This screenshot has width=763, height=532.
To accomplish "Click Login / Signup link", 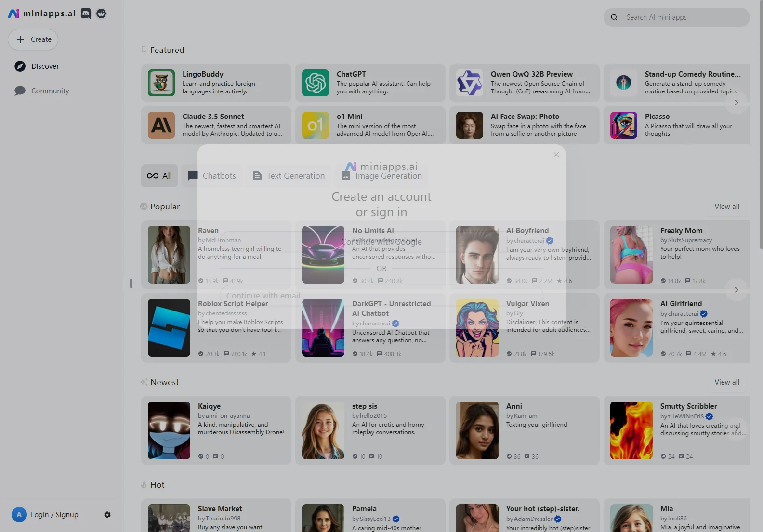I will point(54,515).
